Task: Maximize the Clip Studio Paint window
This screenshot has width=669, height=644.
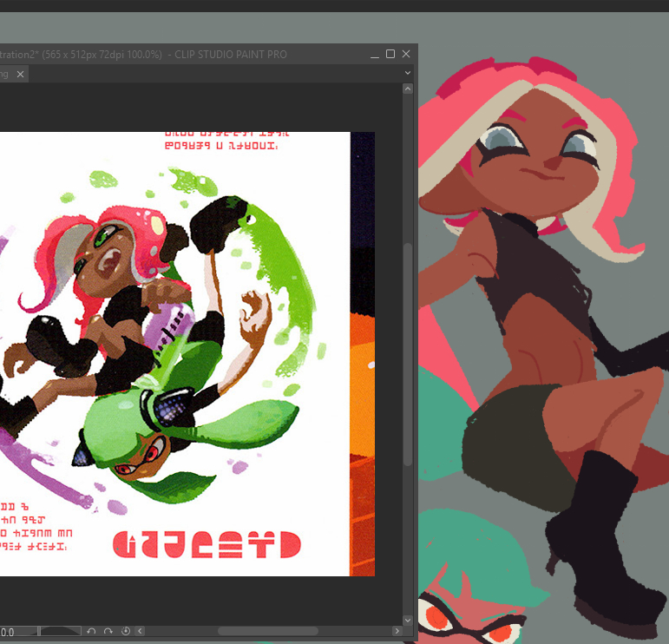Action: pos(390,54)
